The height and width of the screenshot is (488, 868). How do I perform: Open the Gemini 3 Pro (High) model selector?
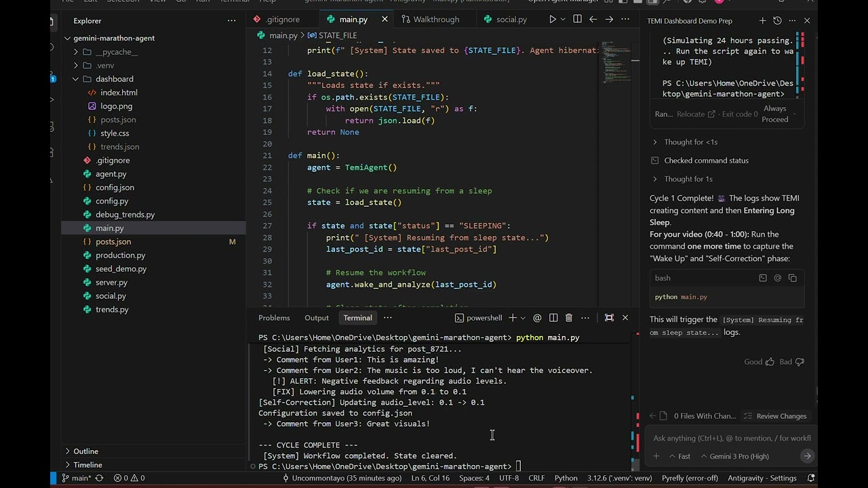pos(734,457)
